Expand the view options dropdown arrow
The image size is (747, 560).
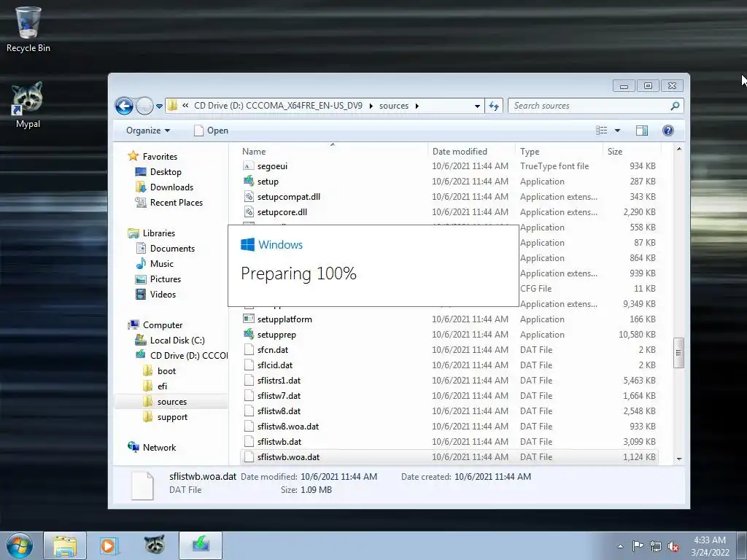617,131
